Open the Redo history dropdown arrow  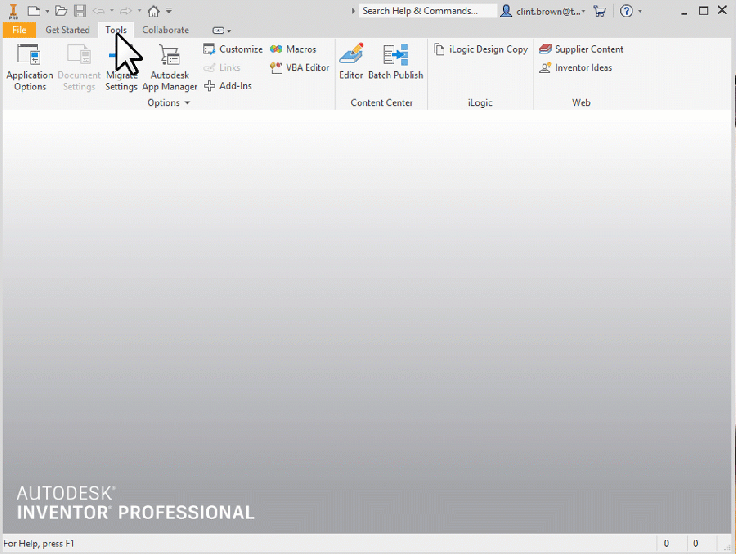pos(139,10)
